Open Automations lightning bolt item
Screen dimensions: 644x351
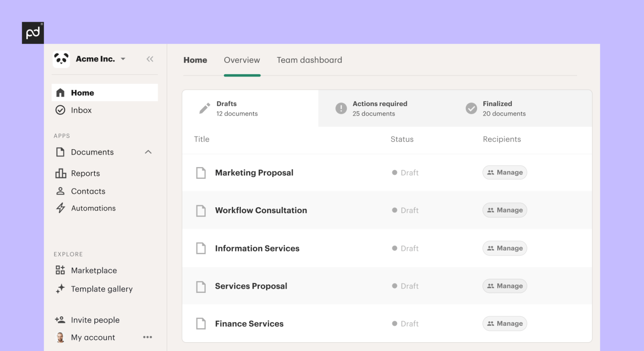(x=61, y=208)
